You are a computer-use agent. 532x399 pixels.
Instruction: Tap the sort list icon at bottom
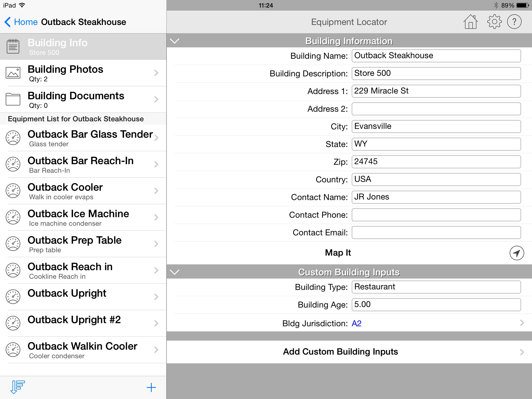pyautogui.click(x=18, y=387)
